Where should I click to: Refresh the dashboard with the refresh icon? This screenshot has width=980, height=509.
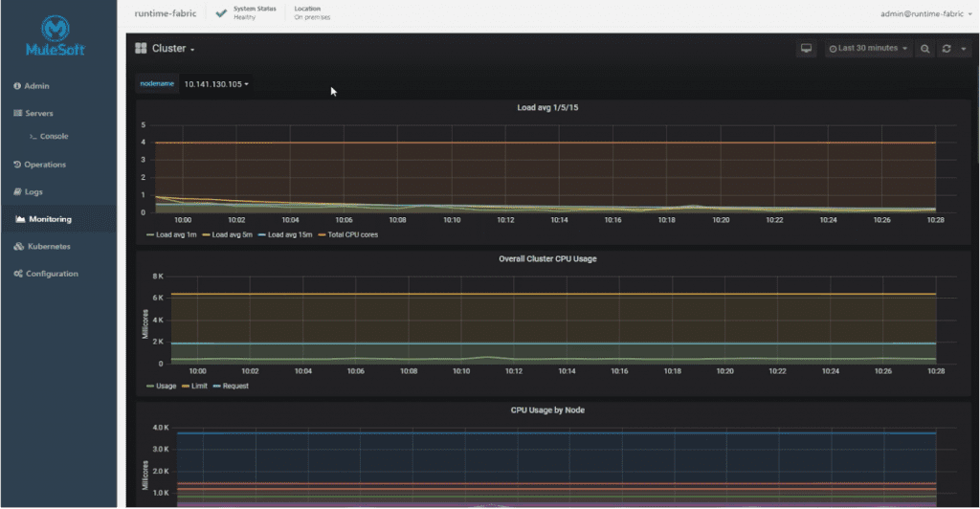click(947, 49)
